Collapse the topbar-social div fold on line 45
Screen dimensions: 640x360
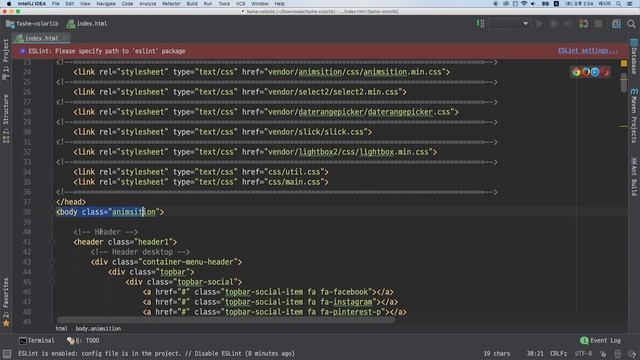click(52, 282)
